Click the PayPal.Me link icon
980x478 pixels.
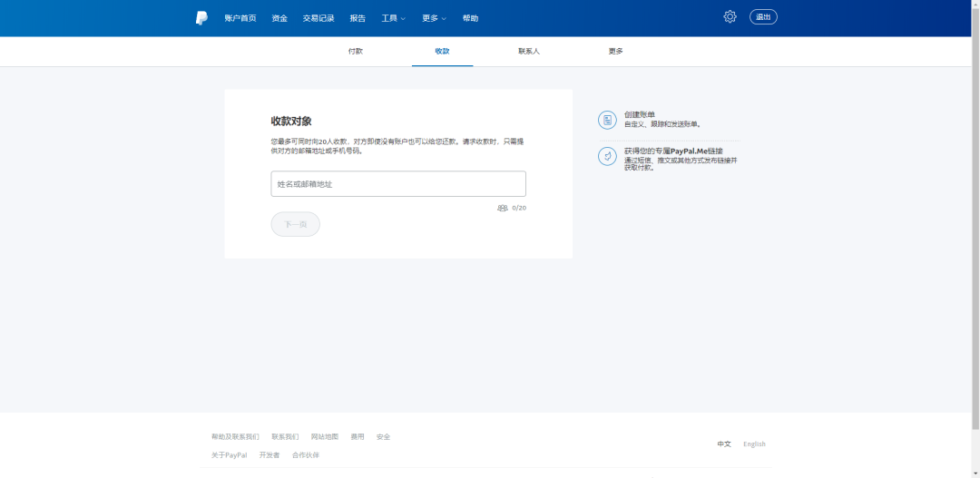[x=607, y=156]
